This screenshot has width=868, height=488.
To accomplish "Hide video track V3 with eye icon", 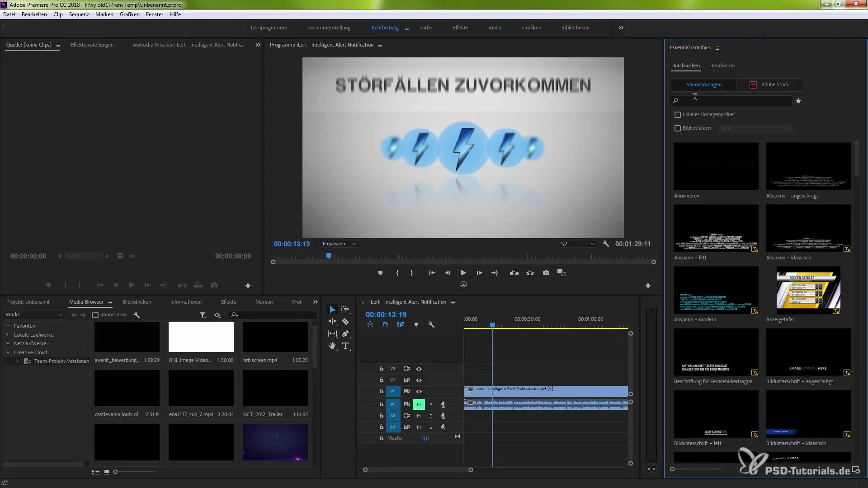I will (419, 369).
